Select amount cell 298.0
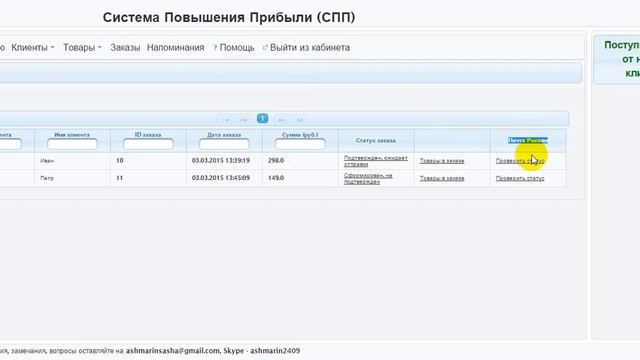Screen dimensions: 640x360 pos(300,161)
